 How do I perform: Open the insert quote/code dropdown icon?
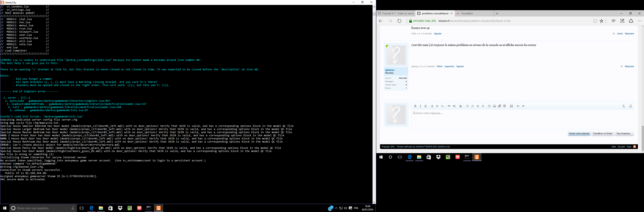tap(505, 106)
